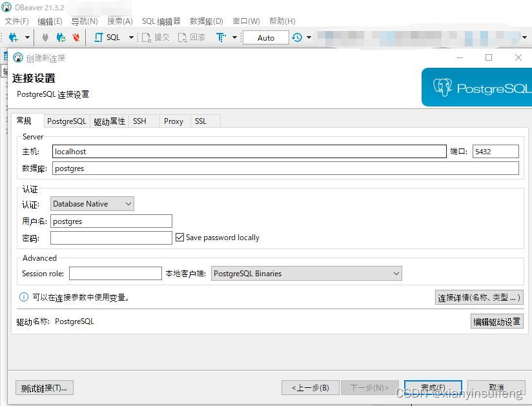Viewport: 532px width, 406px height.
Task: Close the 创建新连接 dialog
Action: tap(518, 57)
